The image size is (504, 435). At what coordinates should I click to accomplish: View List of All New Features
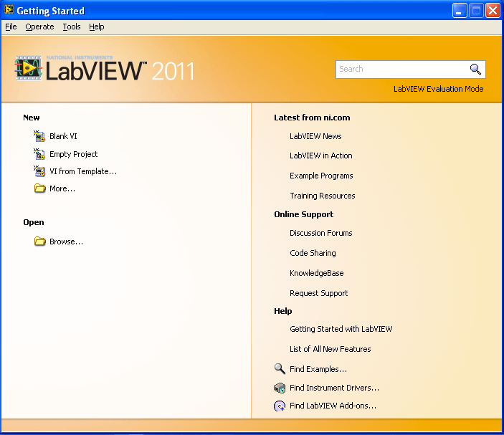[330, 349]
